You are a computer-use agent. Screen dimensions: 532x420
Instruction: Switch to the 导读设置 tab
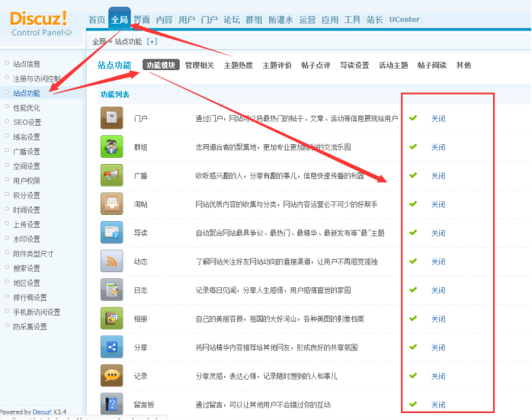pos(354,65)
